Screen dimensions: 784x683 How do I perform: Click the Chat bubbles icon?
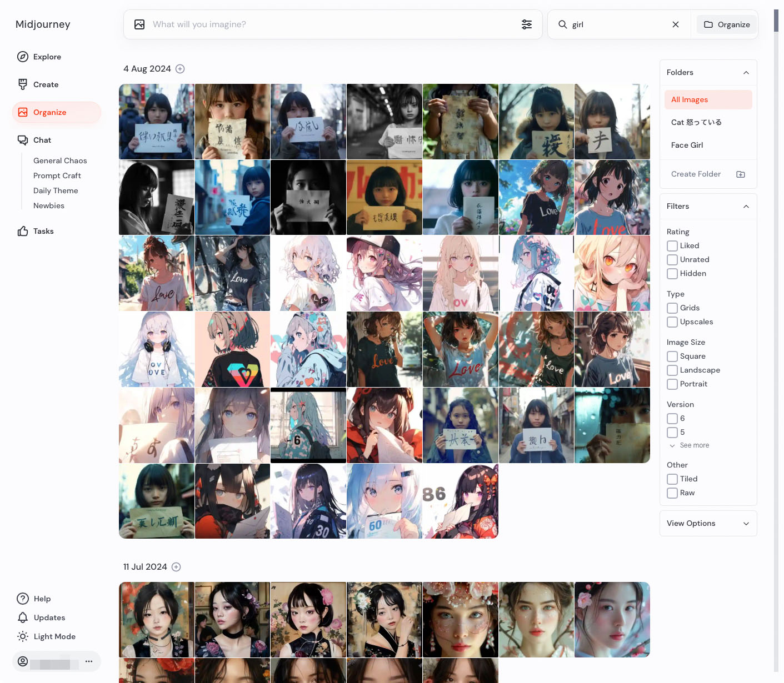23,140
